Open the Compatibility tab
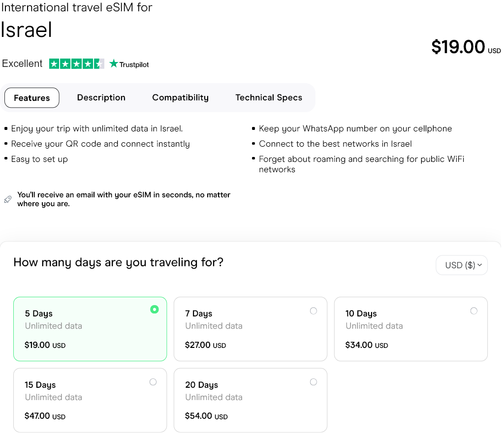This screenshot has width=504, height=436. [180, 97]
